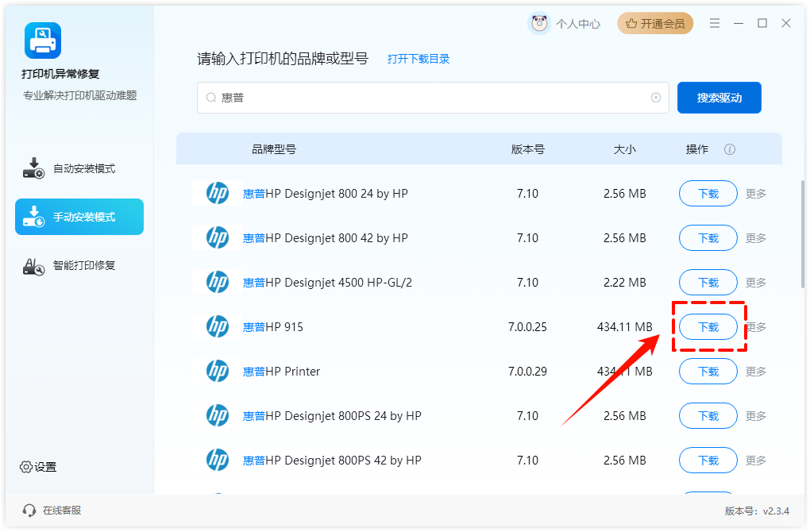Image resolution: width=810 pixels, height=532 pixels.
Task: Expand 更多 for HP Printer
Action: 756,372
